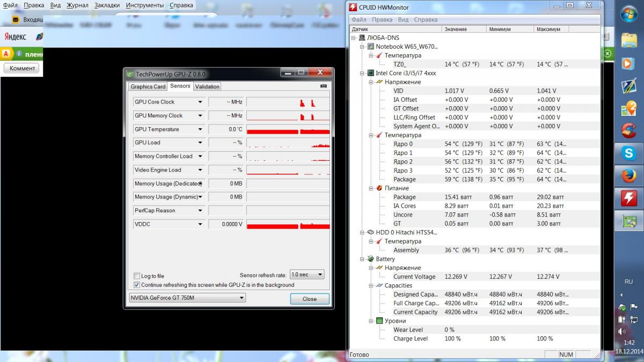
Task: Open the Правка menu in HWMonitor
Action: click(382, 19)
